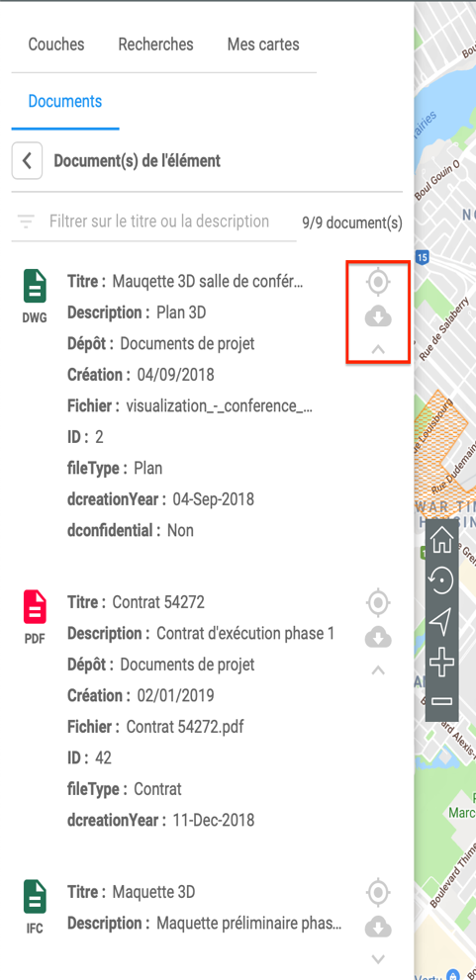Locate Contrat 54272 on the map
Viewport: 476px width, 980px height.
click(378, 603)
